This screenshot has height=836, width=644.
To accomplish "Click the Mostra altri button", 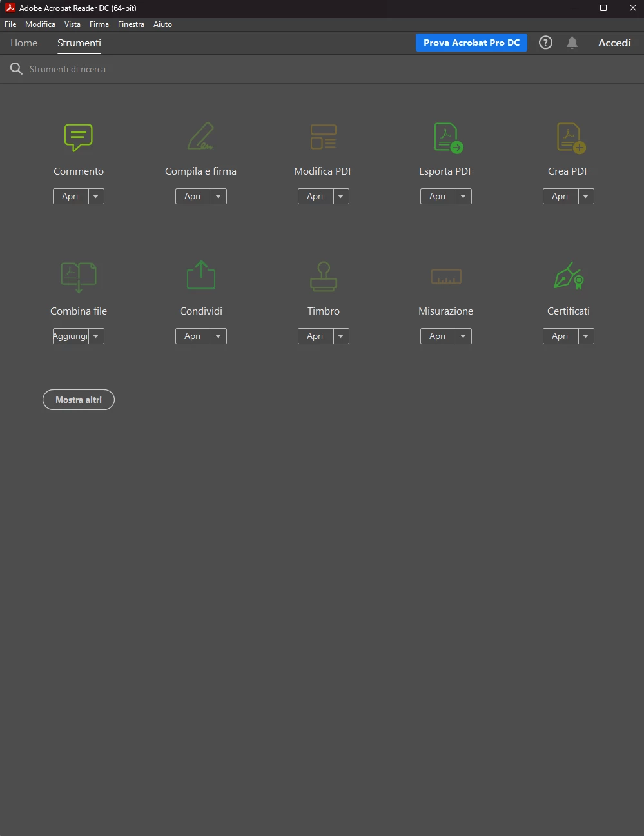I will pyautogui.click(x=79, y=400).
